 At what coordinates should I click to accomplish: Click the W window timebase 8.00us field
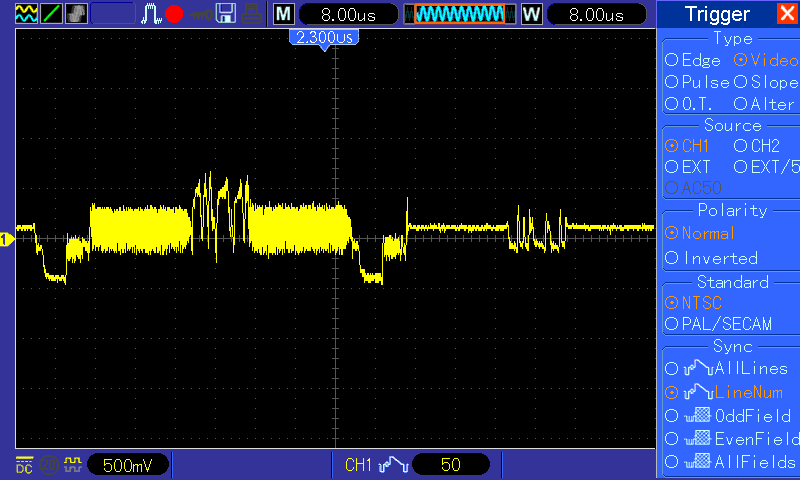(x=596, y=14)
